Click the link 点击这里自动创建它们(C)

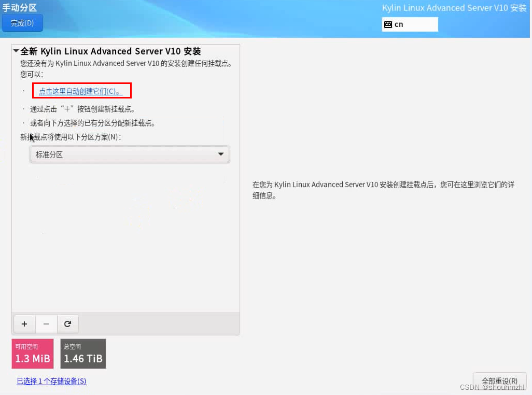pos(80,91)
